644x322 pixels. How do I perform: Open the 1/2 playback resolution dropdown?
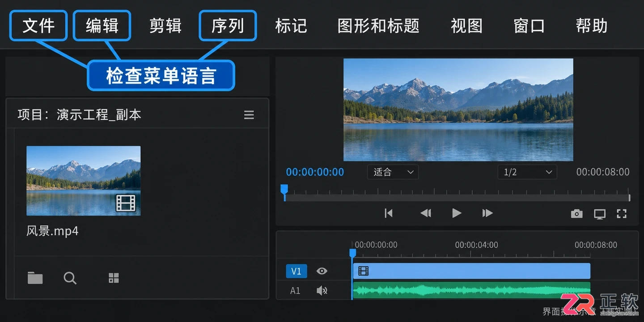click(x=527, y=172)
